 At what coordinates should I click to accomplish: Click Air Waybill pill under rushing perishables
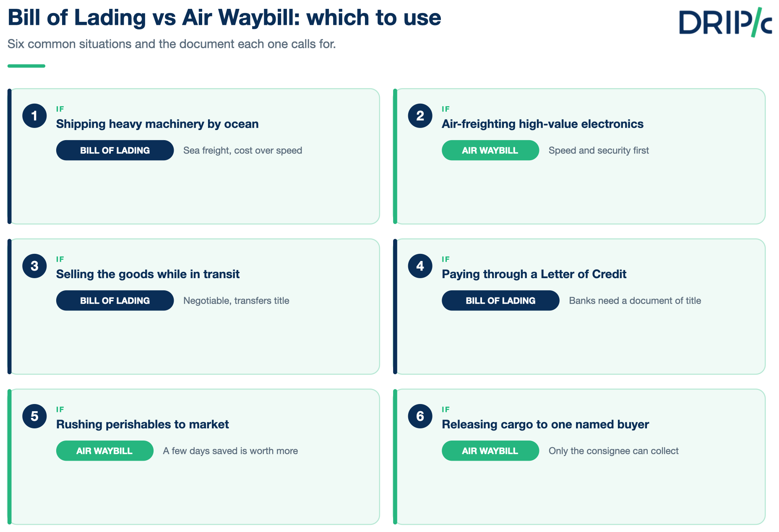[x=104, y=451]
